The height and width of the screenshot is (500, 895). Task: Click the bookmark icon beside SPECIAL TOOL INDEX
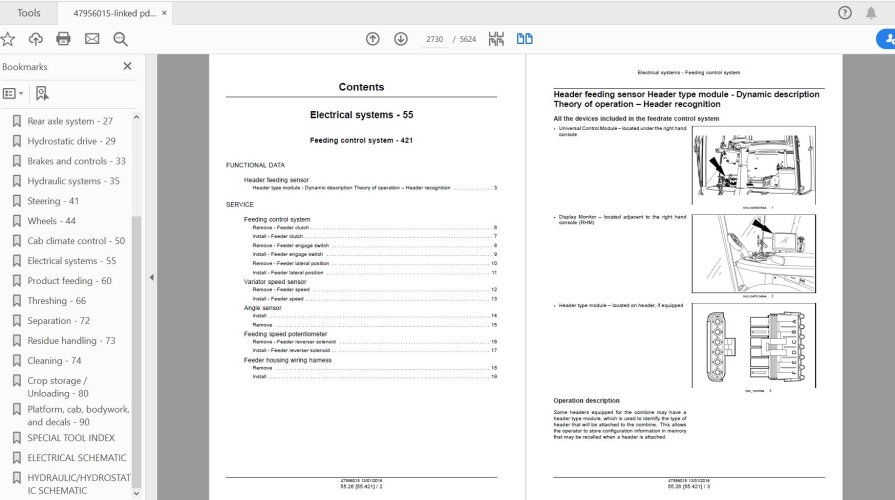pyautogui.click(x=17, y=438)
